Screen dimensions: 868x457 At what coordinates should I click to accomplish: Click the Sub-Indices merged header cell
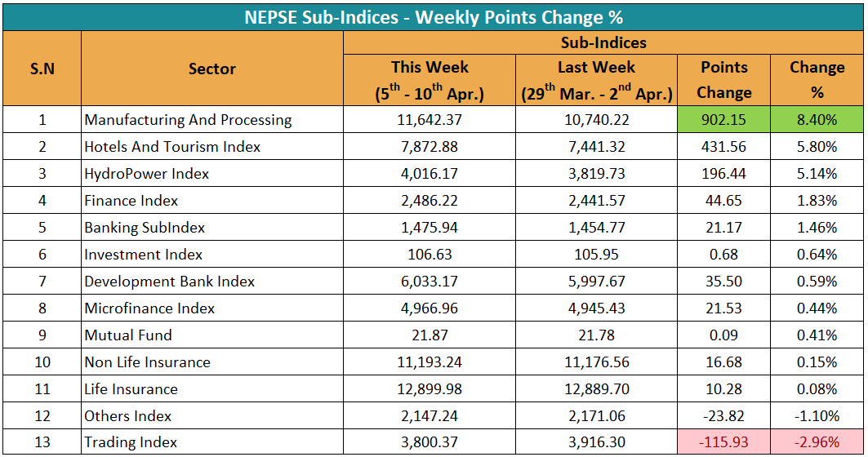[x=603, y=43]
